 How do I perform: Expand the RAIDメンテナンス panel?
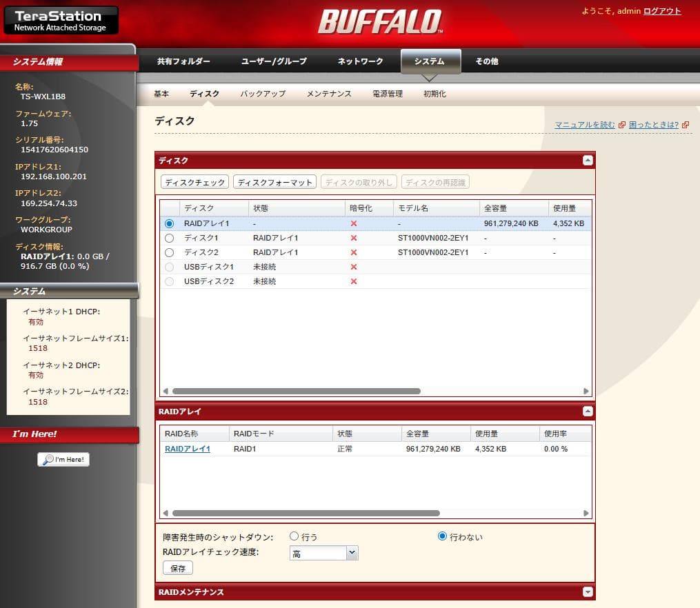[x=588, y=592]
